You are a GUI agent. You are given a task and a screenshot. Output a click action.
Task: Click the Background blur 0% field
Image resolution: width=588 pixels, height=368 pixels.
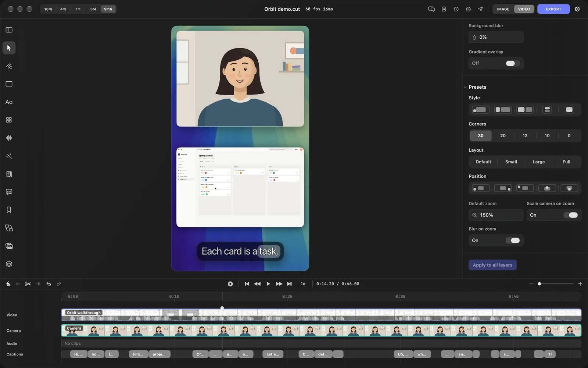pos(496,37)
